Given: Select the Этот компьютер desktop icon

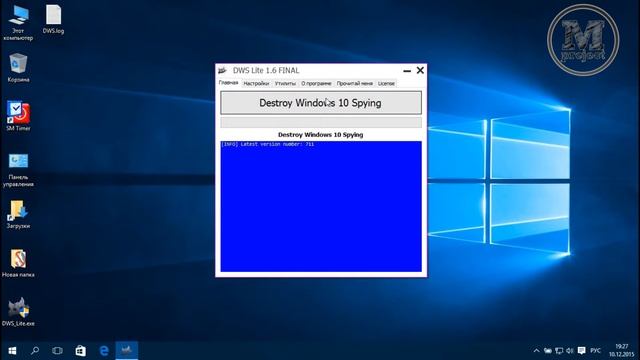Looking at the screenshot, I should [x=18, y=23].
